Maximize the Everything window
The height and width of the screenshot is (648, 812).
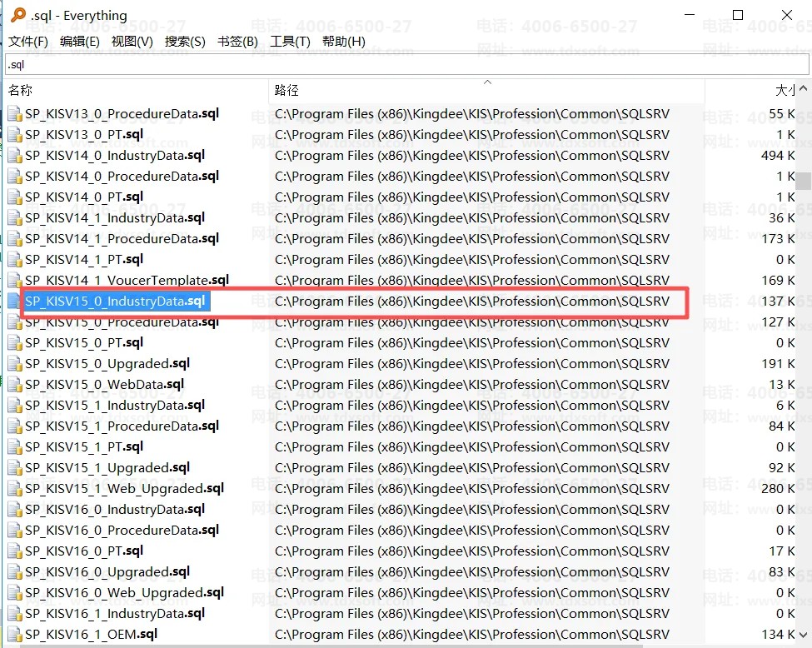tap(738, 15)
